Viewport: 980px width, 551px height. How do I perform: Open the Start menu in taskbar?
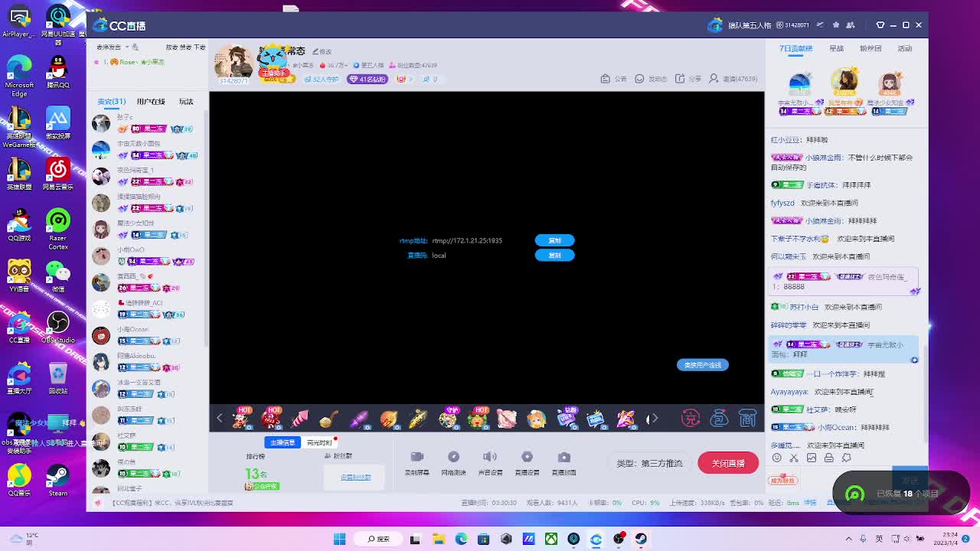(339, 539)
